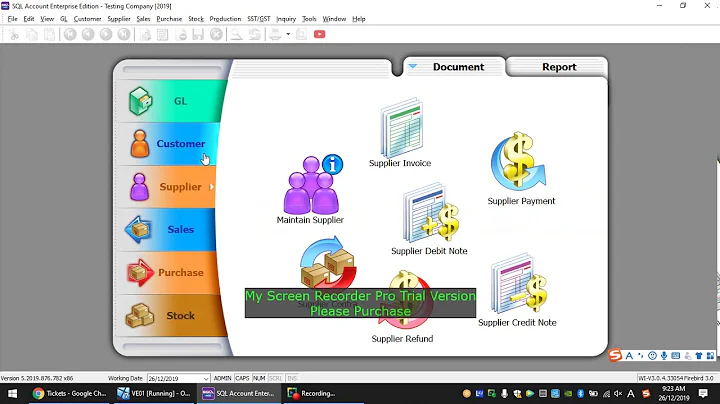Click the Copy toolbar icon
The width and height of the screenshot is (720, 404).
click(32, 34)
